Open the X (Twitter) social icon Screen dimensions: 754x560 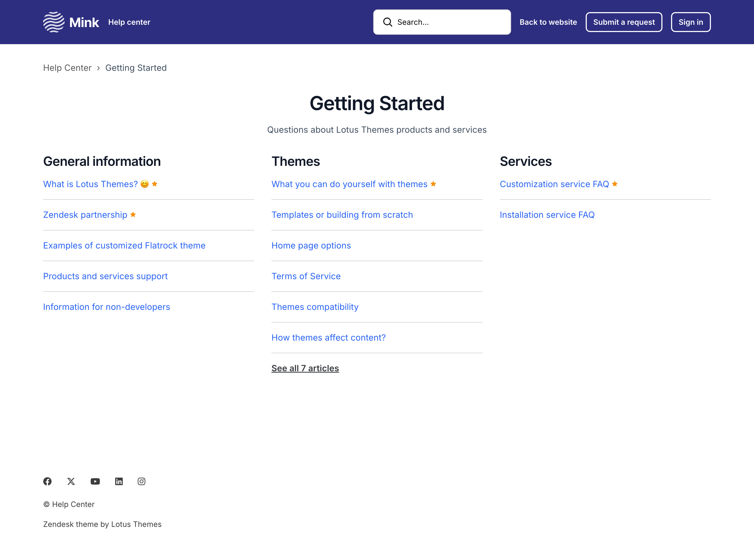pyautogui.click(x=71, y=481)
